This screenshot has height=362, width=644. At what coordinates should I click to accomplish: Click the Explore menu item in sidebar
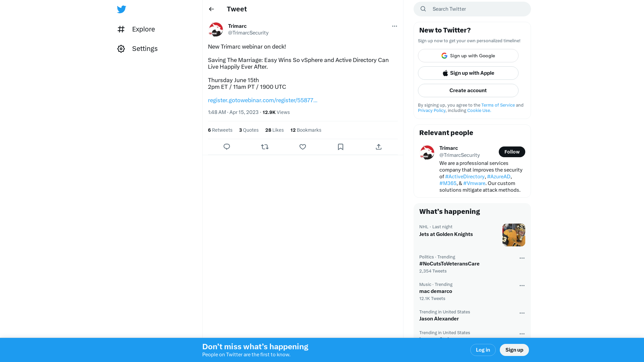143,29
